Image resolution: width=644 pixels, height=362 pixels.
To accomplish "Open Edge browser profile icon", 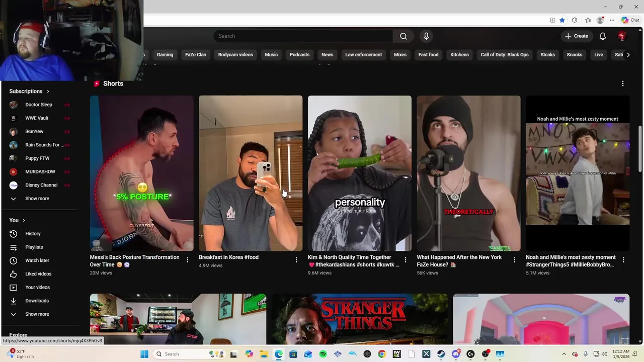I will (600, 20).
